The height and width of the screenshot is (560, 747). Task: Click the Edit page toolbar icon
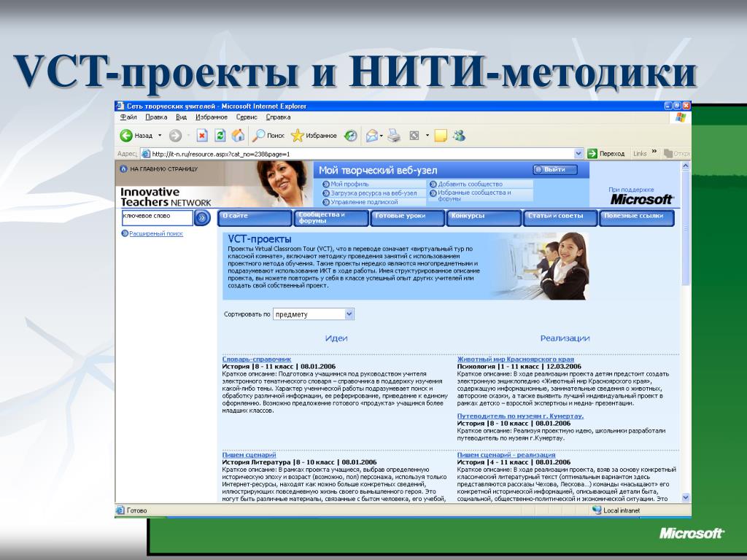414,136
